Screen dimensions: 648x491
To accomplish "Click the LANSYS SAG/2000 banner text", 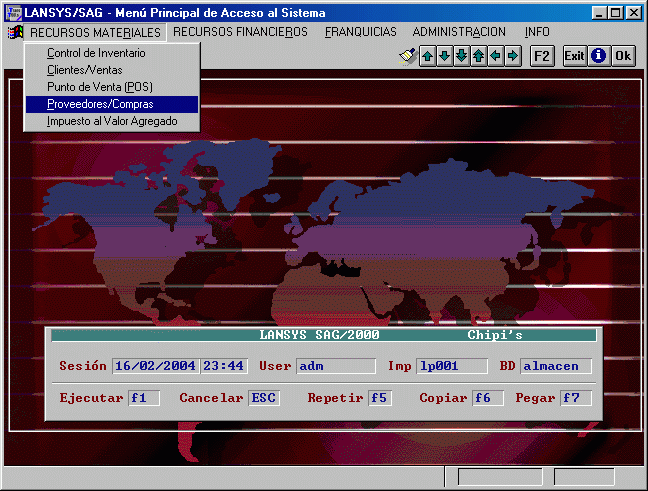I will click(x=319, y=335).
